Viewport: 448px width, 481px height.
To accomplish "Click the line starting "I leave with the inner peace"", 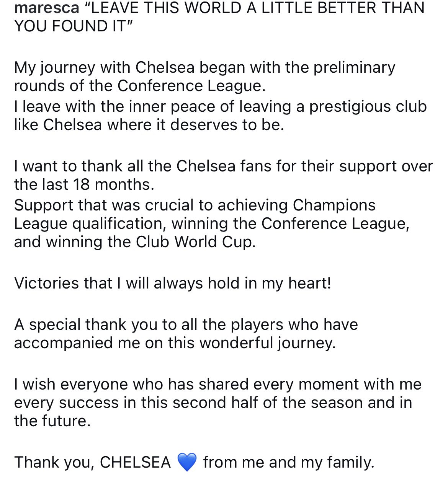I will coord(220,106).
